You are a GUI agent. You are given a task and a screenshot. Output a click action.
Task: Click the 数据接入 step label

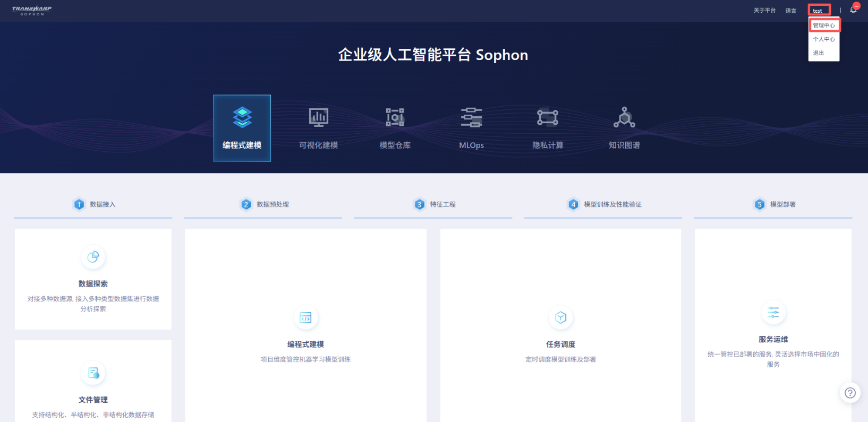(103, 204)
